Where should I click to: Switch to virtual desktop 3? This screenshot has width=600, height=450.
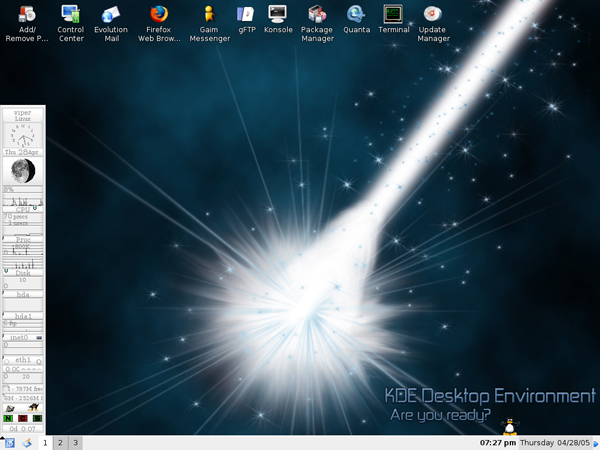pos(75,443)
